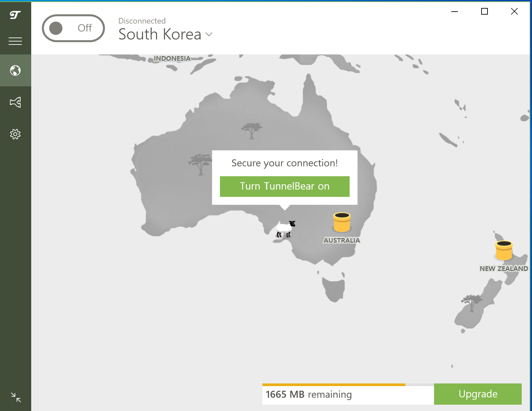Click the data remaining progress bar

tap(348, 385)
